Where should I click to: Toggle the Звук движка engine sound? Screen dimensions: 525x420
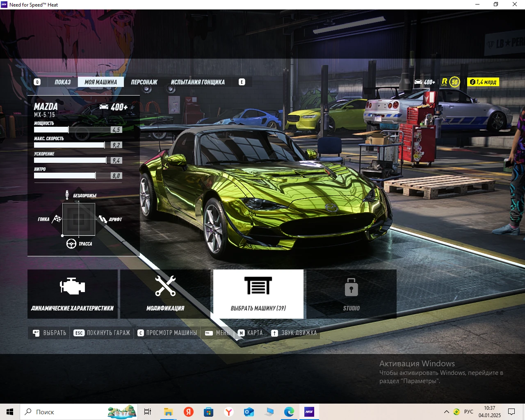point(294,333)
